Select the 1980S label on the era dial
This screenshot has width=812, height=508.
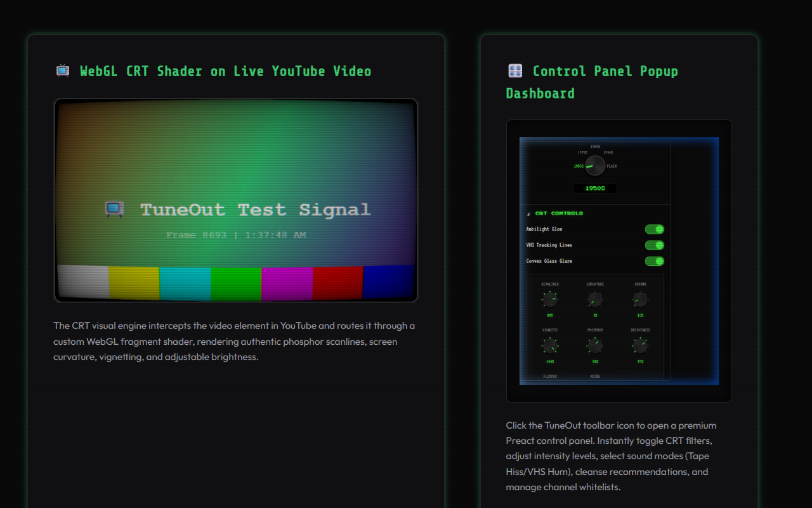[595, 147]
